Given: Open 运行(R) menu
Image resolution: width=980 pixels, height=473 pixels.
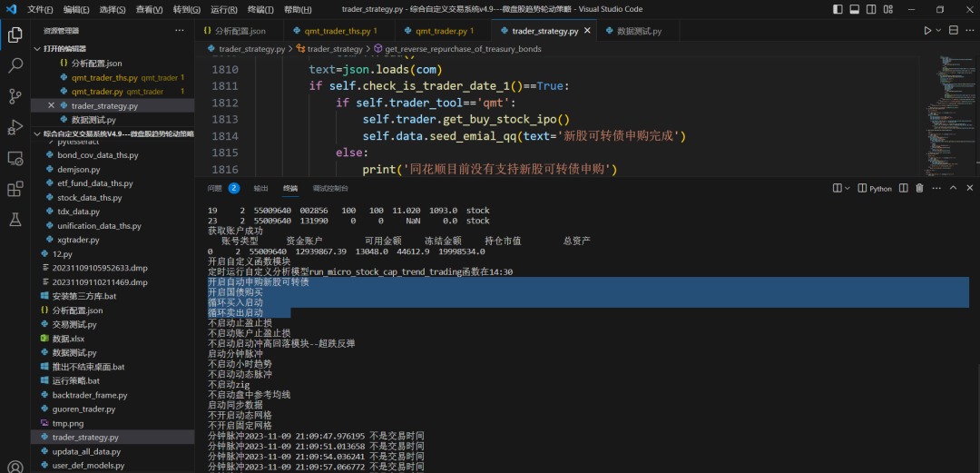Looking at the screenshot, I should pyautogui.click(x=224, y=9).
